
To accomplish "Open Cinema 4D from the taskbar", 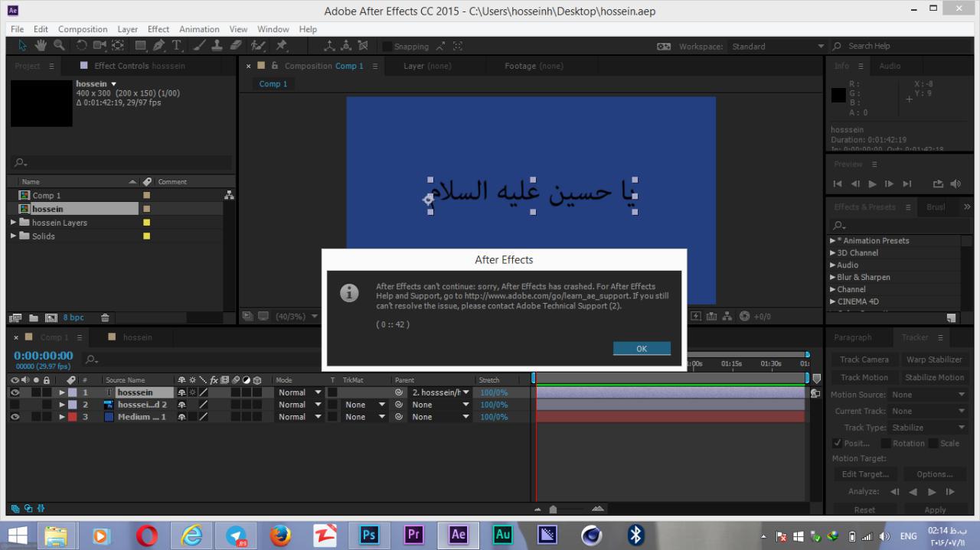I will (591, 535).
